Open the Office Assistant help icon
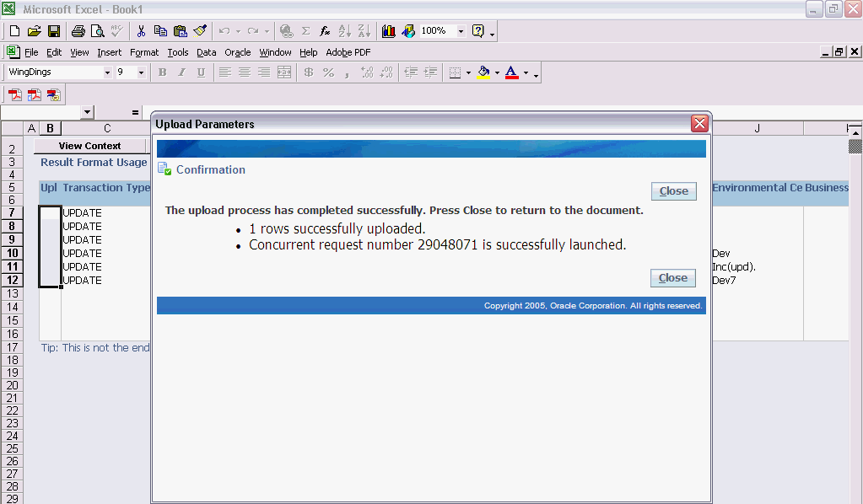Screen dimensions: 863x504 (x=478, y=31)
